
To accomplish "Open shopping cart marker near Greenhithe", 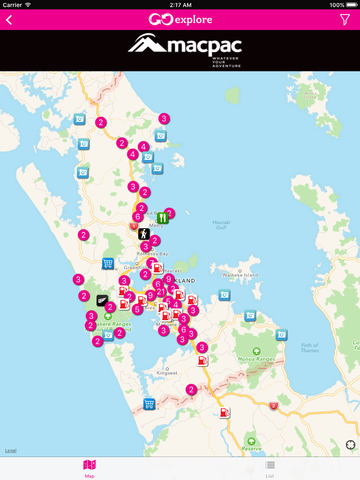I will pyautogui.click(x=108, y=264).
